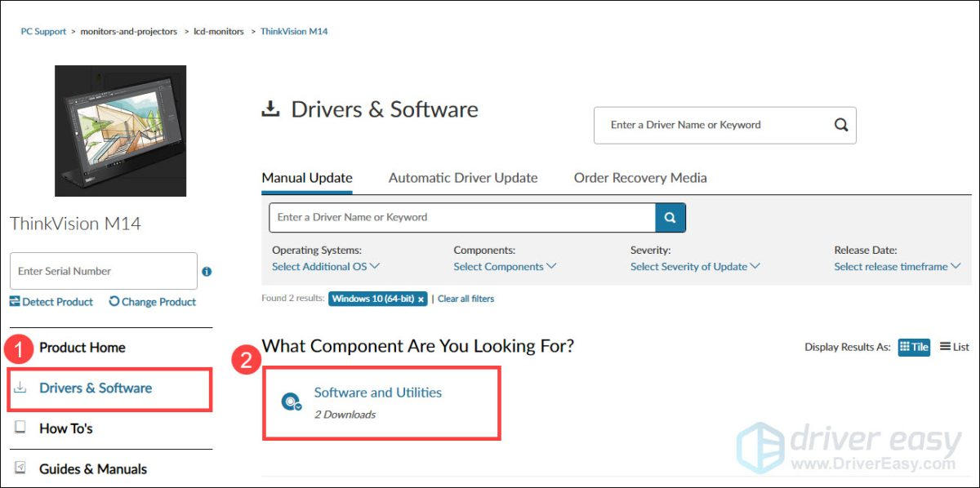Screen dimensions: 980x488
Task: Open the Select Additional OS dropdown
Action: [324, 266]
